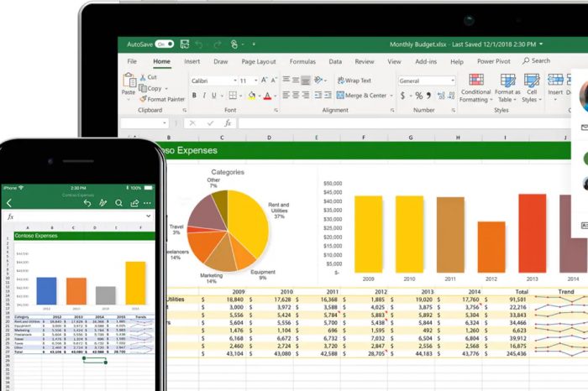
Task: Toggle Bold formatting
Action: pyautogui.click(x=194, y=96)
